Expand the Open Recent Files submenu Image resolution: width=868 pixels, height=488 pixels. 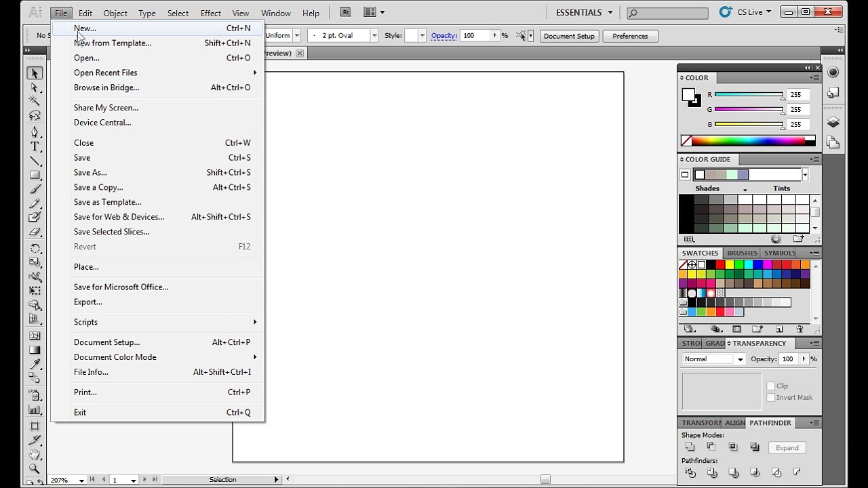(x=165, y=73)
